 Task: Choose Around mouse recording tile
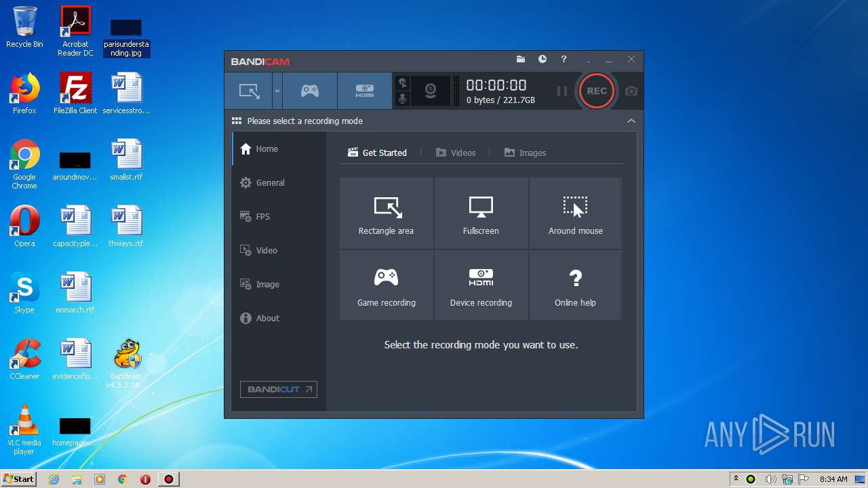pyautogui.click(x=576, y=213)
